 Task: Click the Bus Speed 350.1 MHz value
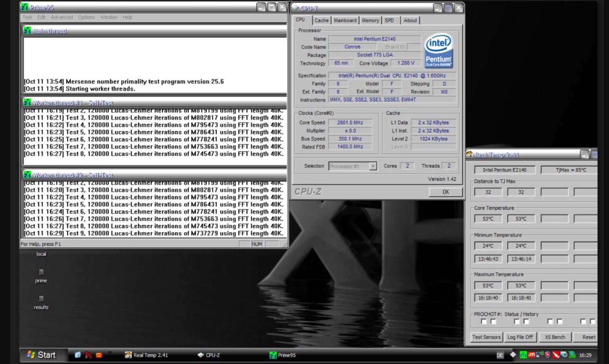click(x=350, y=139)
